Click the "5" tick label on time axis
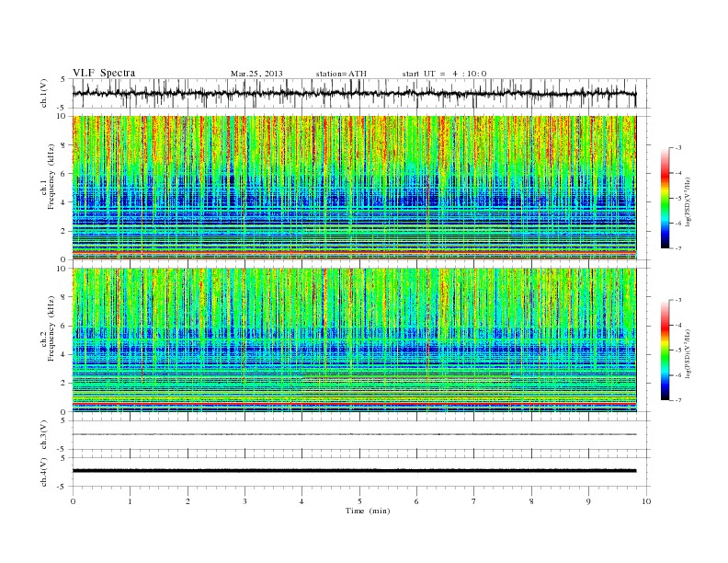This screenshot has width=728, height=563. (359, 501)
